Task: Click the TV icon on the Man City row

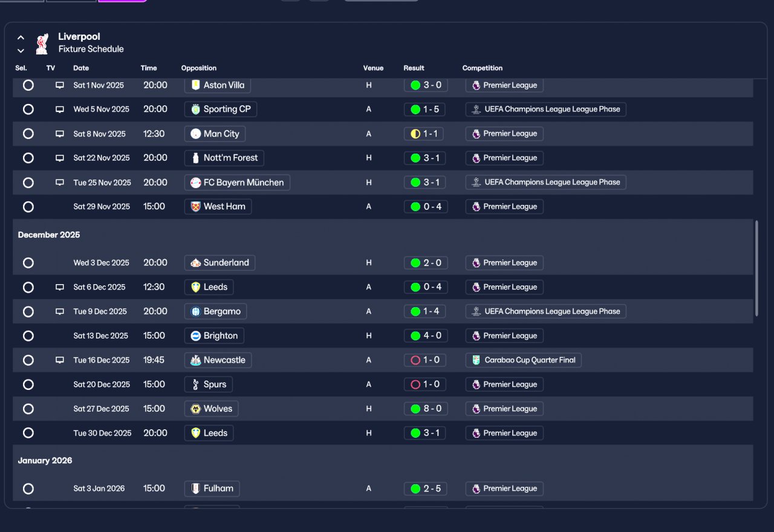Action: click(60, 134)
